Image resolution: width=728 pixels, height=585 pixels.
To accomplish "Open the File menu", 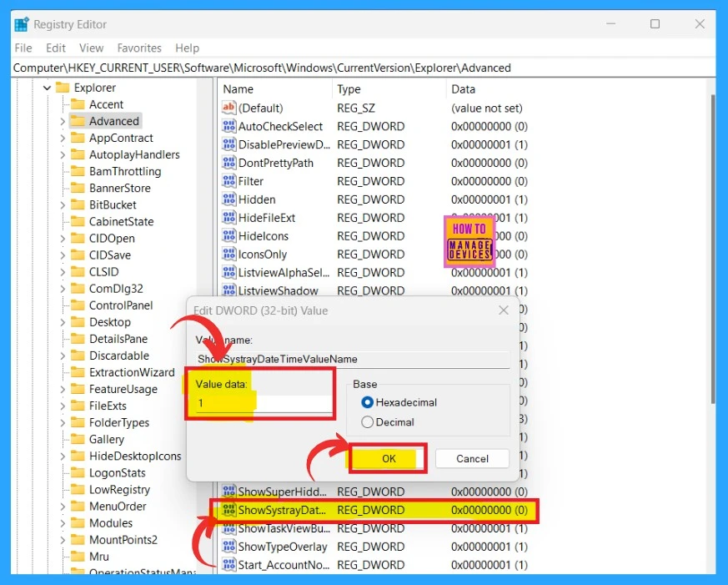I will pyautogui.click(x=23, y=48).
